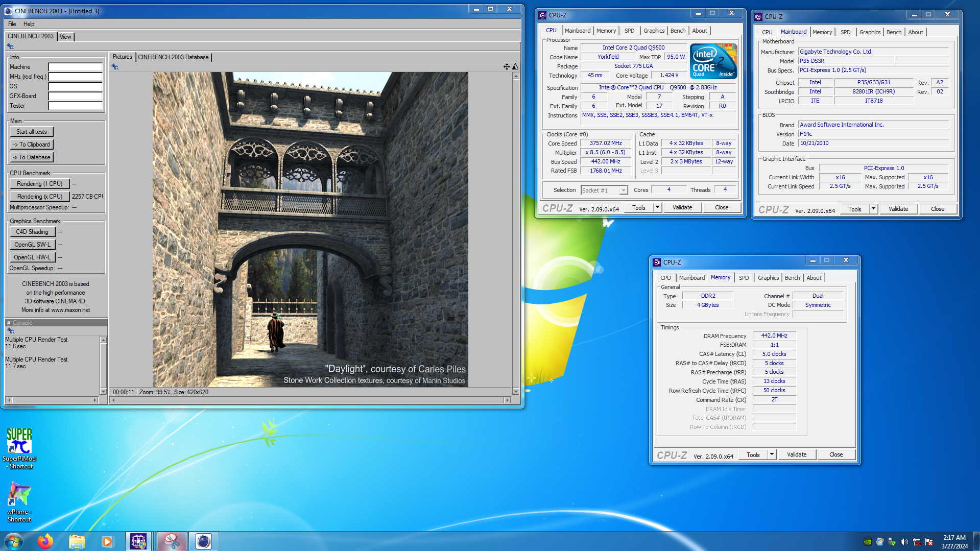
Task: Click the CPU-Z Mainboard window title icon
Action: point(758,16)
